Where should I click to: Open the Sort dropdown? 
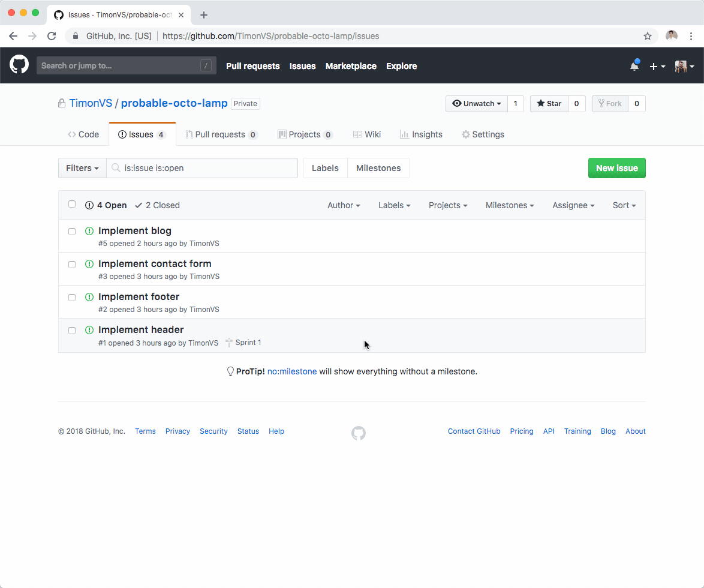624,205
